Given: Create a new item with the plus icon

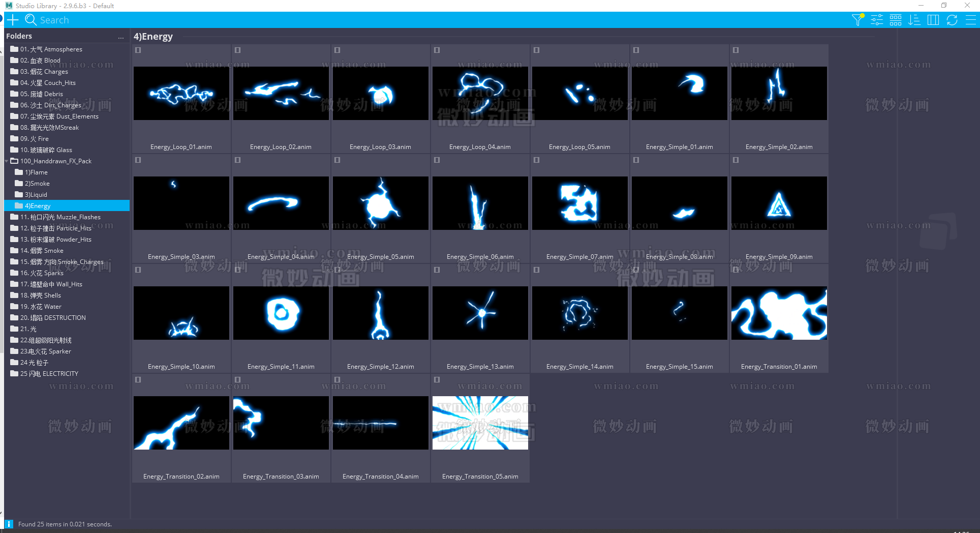Looking at the screenshot, I should click(x=13, y=19).
